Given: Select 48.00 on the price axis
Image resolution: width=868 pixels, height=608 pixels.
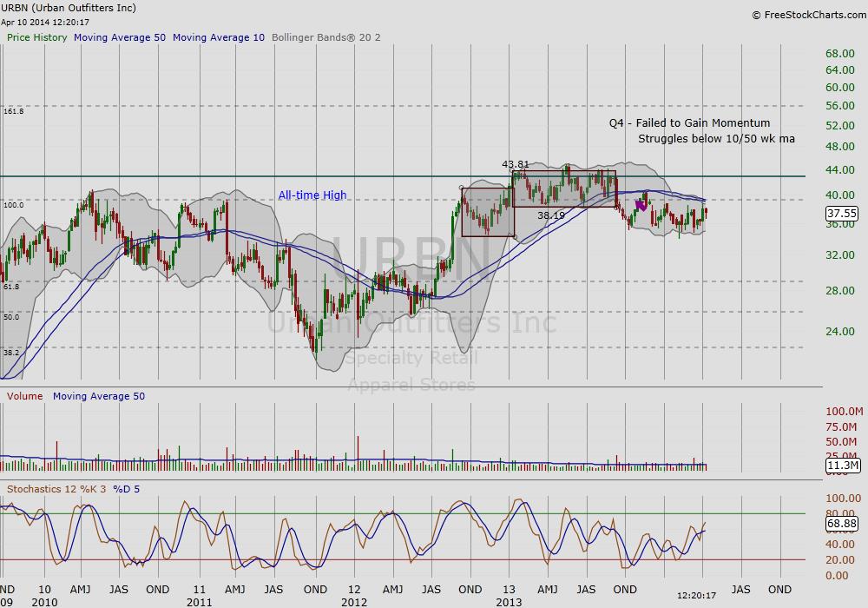Looking at the screenshot, I should click(x=839, y=146).
